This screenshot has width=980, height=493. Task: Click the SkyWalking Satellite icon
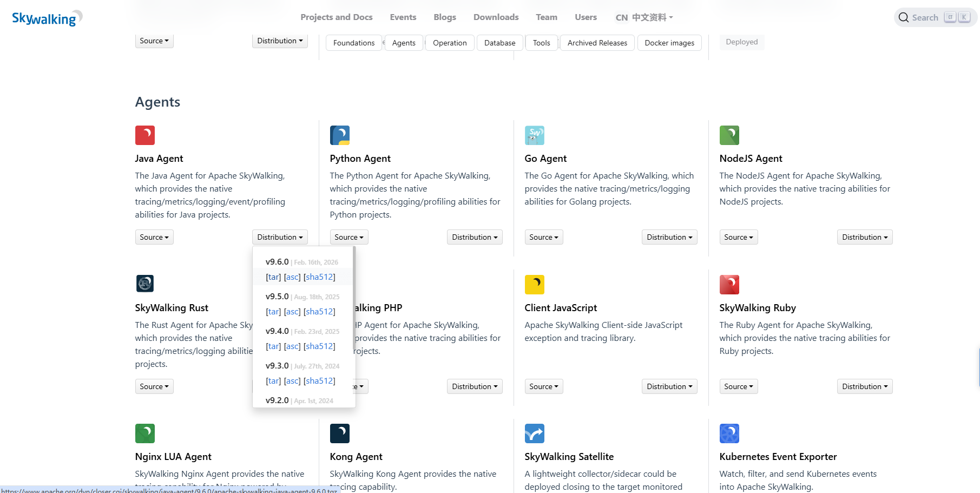pyautogui.click(x=535, y=433)
